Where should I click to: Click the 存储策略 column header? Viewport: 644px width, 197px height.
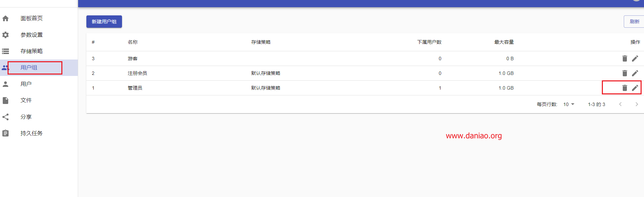tap(261, 42)
